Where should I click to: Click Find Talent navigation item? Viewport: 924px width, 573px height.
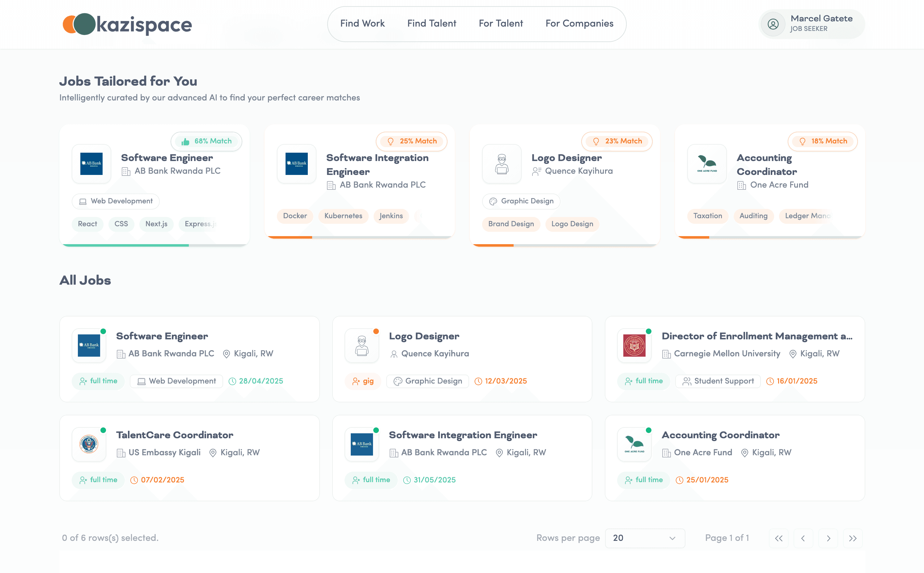pos(431,23)
